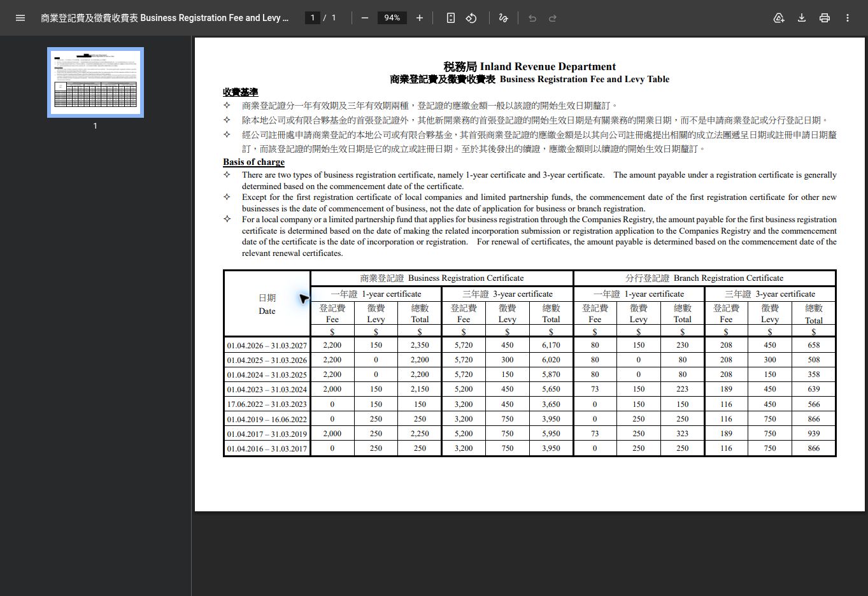Click the date row '01.04.2016 – 31.03.2017'
Image resolution: width=868 pixels, height=596 pixels.
(267, 449)
